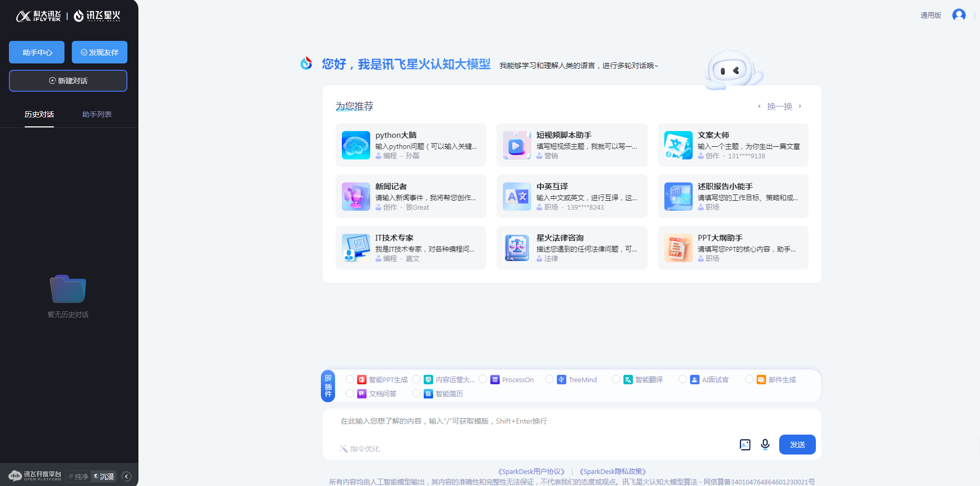
Task: Enable the 内容运营大... plugin radio
Action: [x=416, y=379]
